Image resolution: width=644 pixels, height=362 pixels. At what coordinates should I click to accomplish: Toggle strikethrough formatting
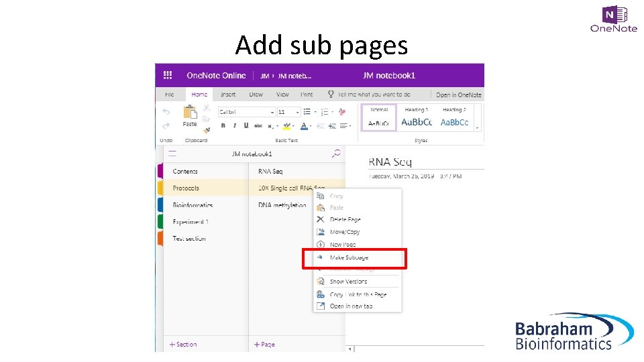258,125
